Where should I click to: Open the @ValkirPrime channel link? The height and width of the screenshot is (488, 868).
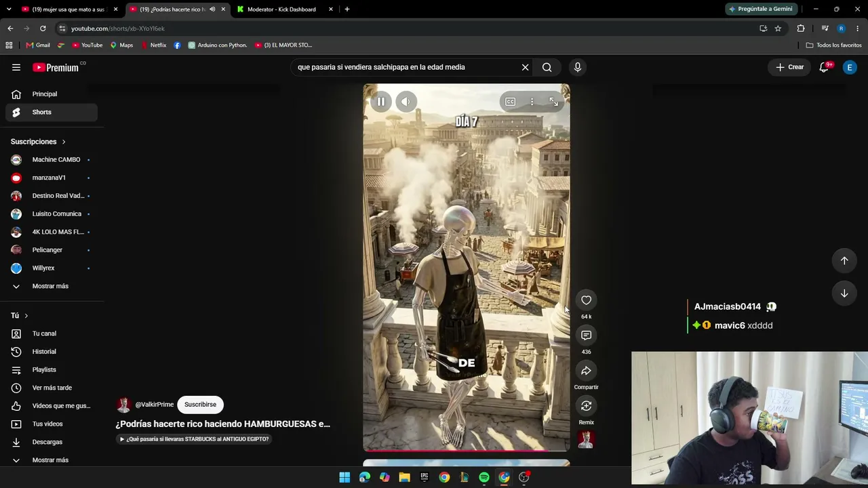155,405
